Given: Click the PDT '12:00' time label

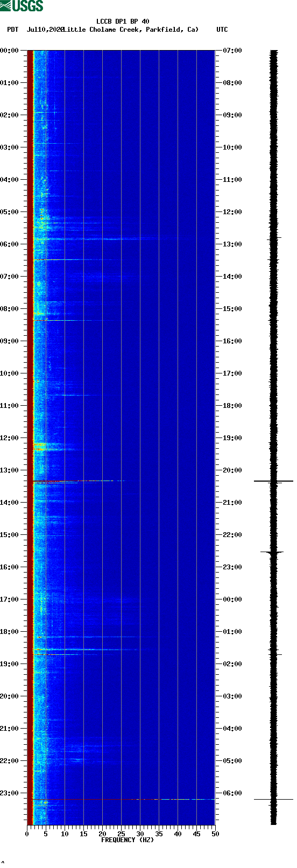Looking at the screenshot, I should (10, 438).
